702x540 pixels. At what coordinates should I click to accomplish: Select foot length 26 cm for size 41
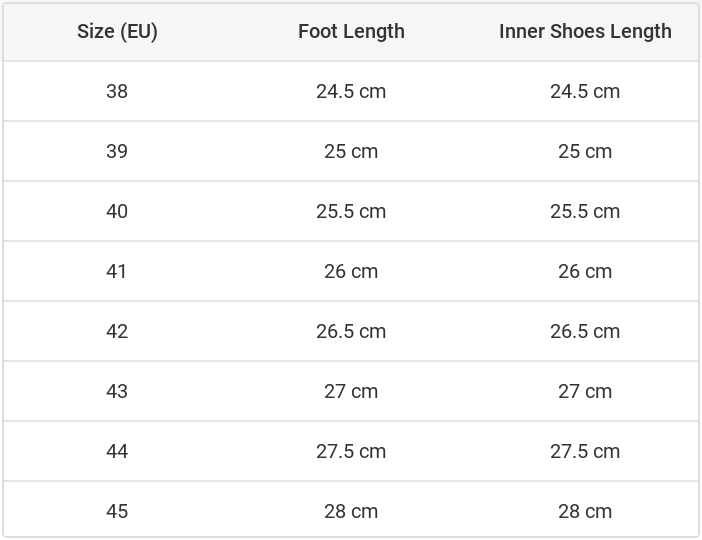click(x=351, y=271)
